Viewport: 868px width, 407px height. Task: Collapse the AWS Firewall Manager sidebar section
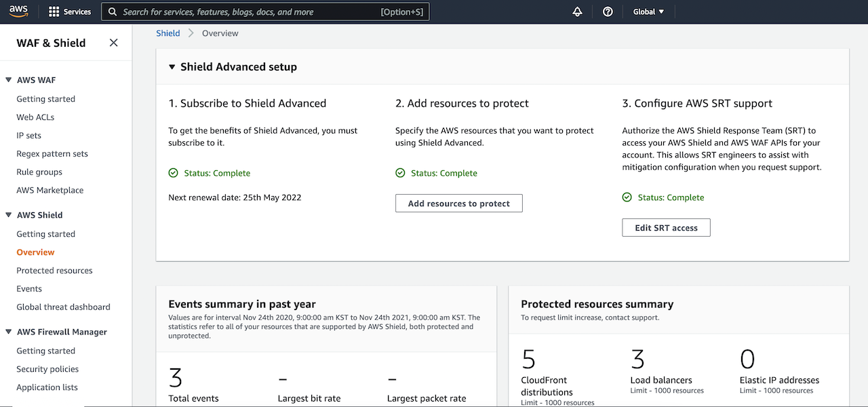(x=8, y=332)
